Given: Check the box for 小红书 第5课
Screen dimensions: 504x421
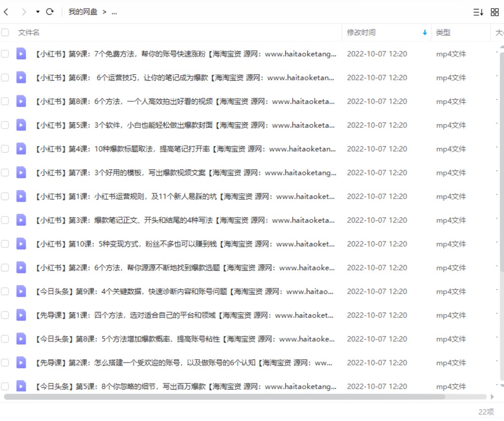Looking at the screenshot, I should [5, 125].
